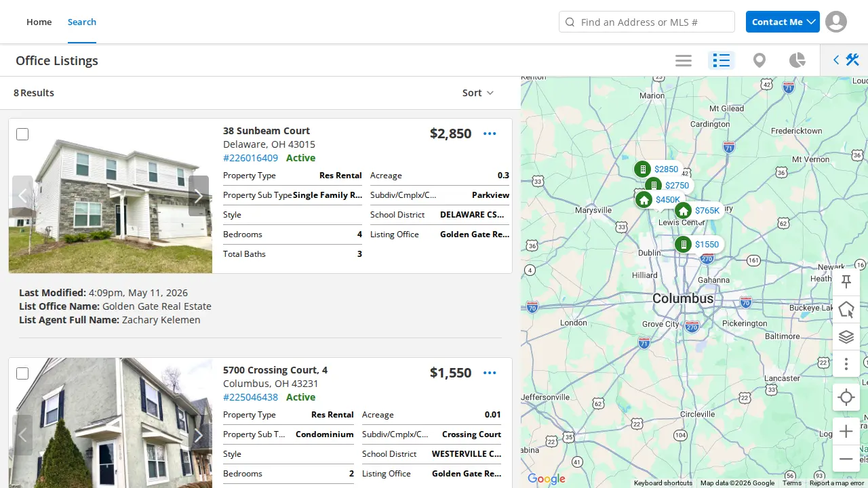Screen dimensions: 868x488
Task: Click the $1,550 price text
Action: [450, 373]
